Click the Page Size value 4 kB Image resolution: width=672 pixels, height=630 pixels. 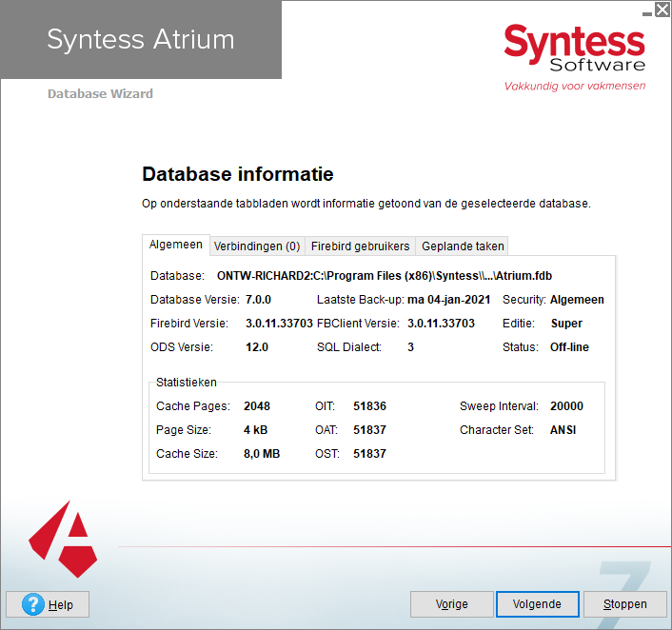tap(255, 430)
